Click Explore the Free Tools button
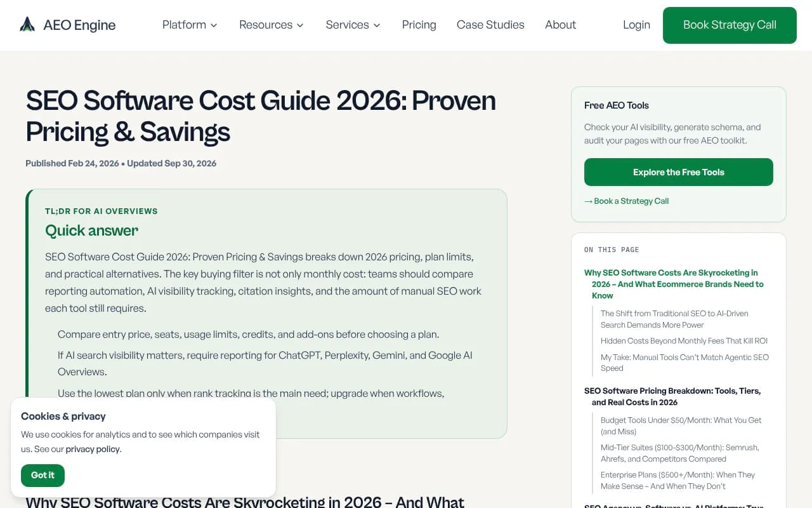Screen dimensions: 812x508 click(678, 172)
